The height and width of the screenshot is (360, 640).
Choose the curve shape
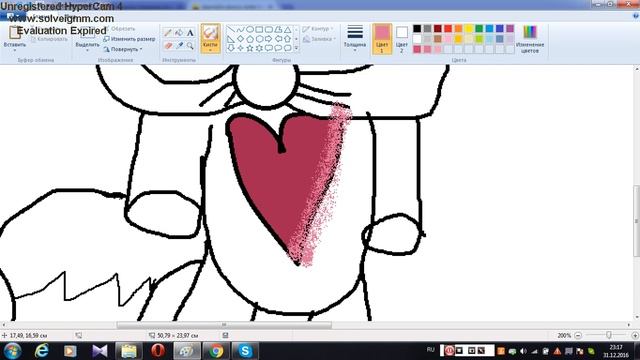(240, 29)
